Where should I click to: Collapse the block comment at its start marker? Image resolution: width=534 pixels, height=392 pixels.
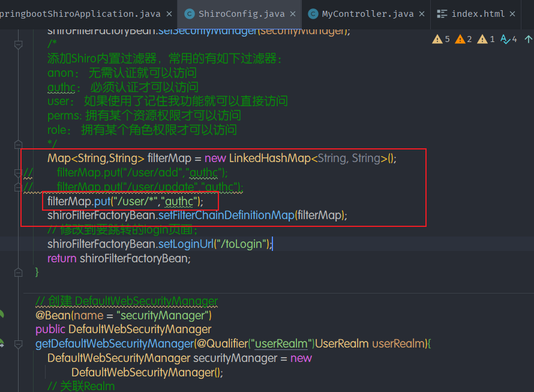(18, 44)
